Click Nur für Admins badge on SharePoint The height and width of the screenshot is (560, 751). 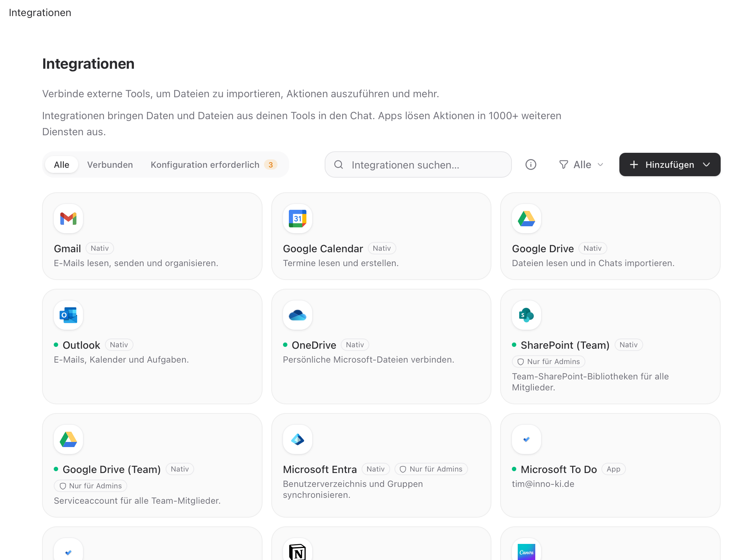548,362
